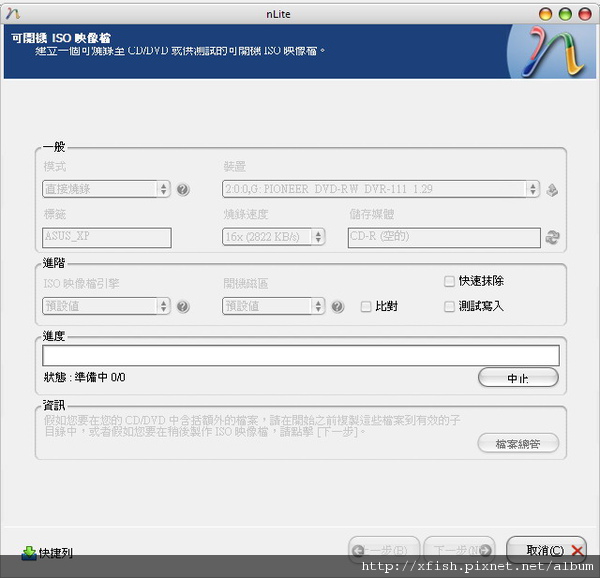Click the red close button in title bar
The image size is (600, 578).
(585, 14)
